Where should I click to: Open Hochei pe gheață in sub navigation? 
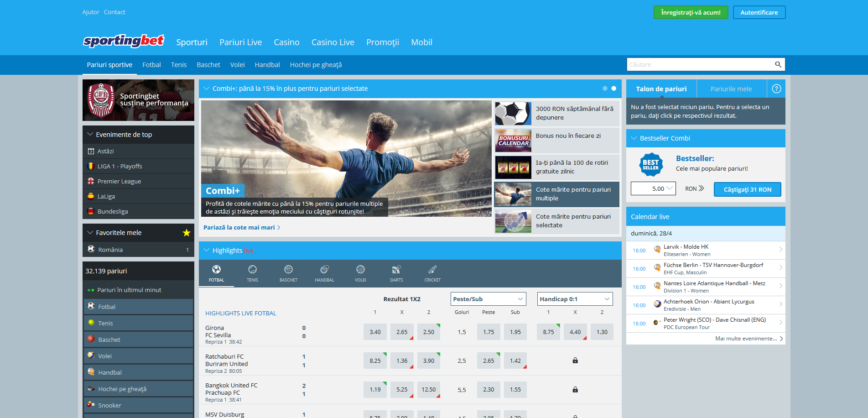[x=316, y=65]
